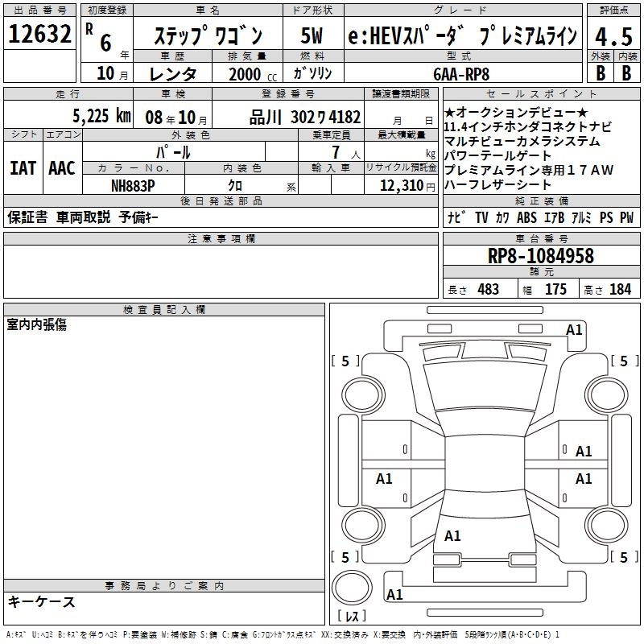Click the evaluation score 4.5
Image resolution: width=644 pixels, height=644 pixels.
[x=613, y=37]
